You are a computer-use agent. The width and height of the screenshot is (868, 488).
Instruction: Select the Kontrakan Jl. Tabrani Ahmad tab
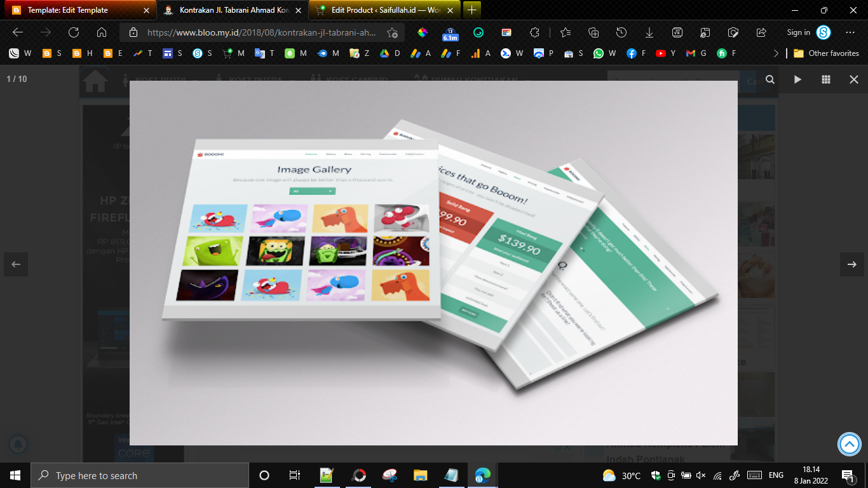(233, 10)
